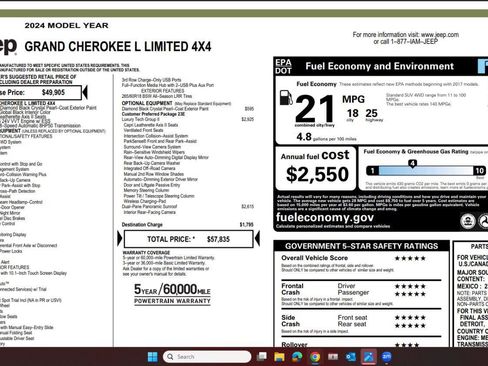
Task: Click the 'WARRANTY COVERAGE' heading
Action: (x=146, y=252)
